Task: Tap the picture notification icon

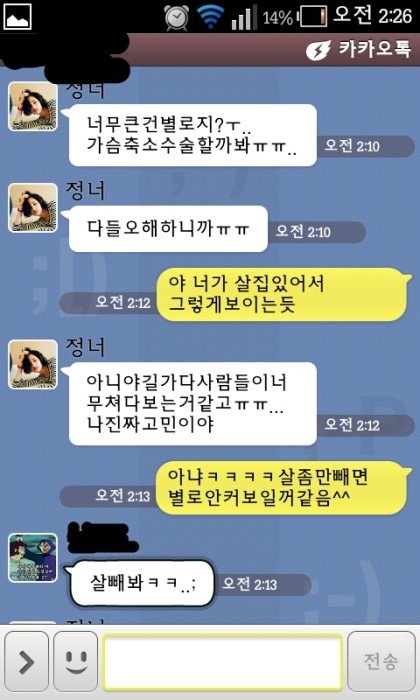Action: tap(17, 17)
